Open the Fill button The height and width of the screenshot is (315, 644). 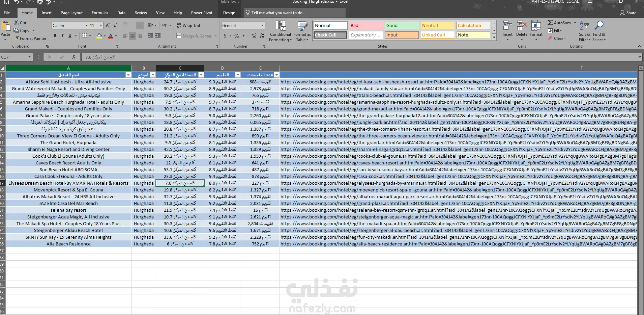click(x=555, y=30)
